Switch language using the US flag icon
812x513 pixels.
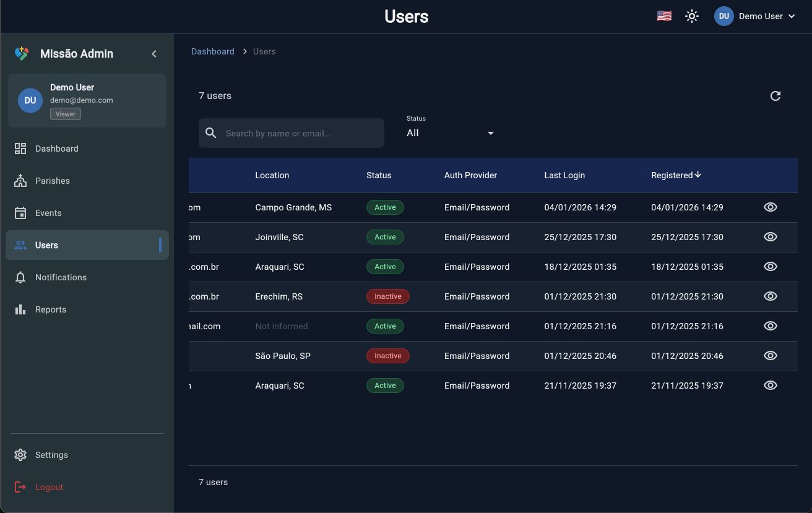[664, 16]
